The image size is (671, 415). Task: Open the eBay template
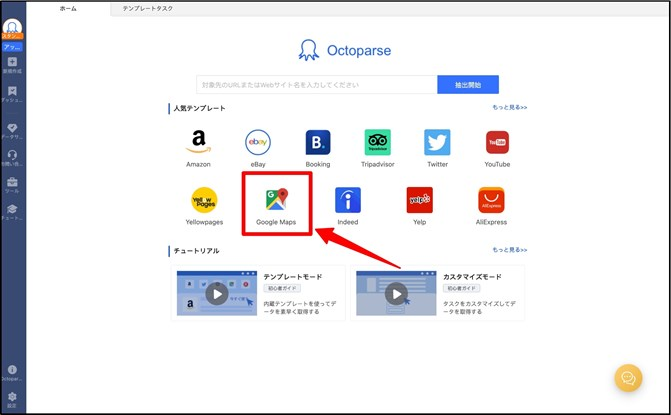(x=258, y=148)
